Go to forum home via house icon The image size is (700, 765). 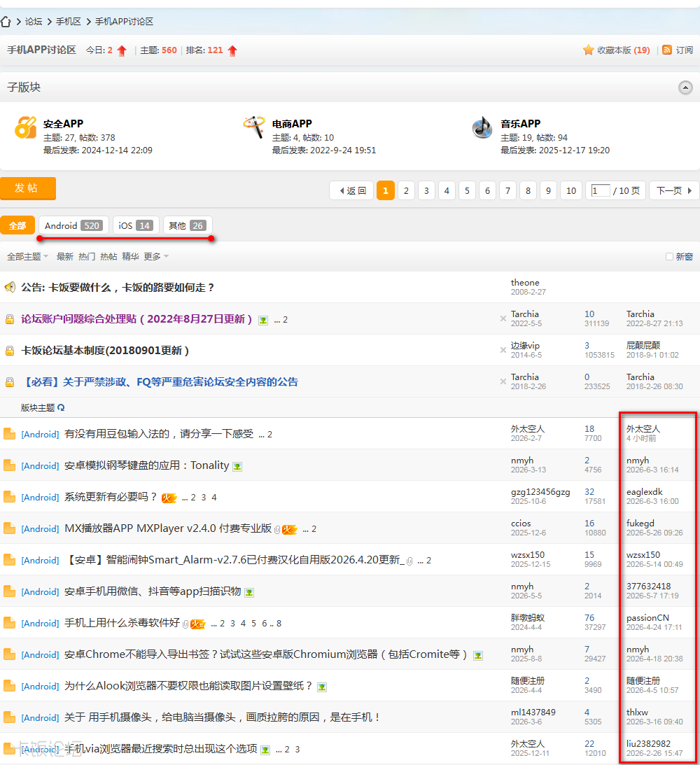tap(6, 22)
